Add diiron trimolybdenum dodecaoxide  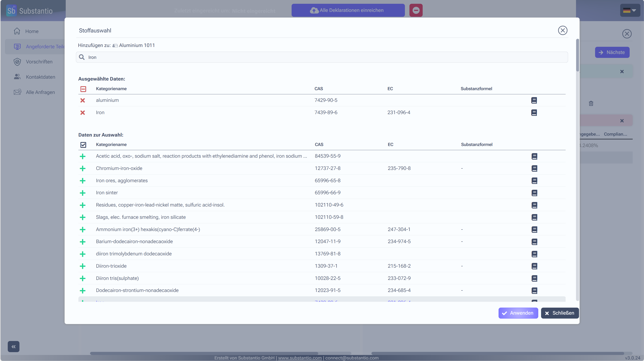[x=83, y=254]
